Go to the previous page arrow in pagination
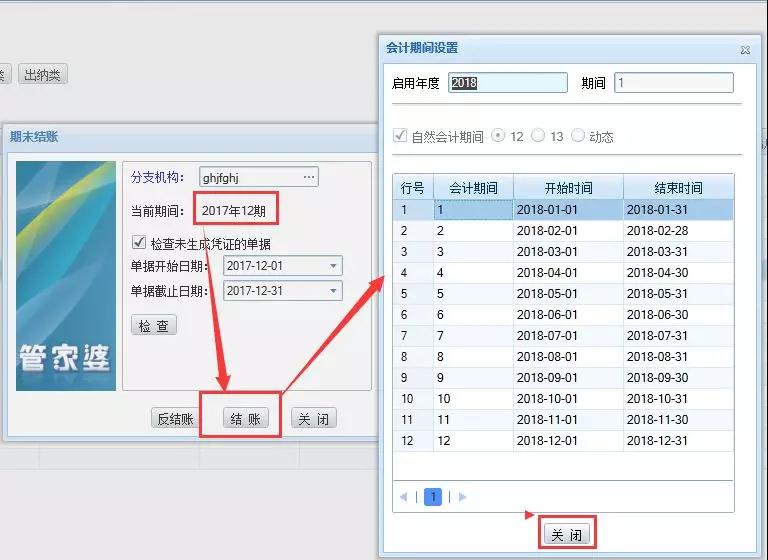Viewport: 768px width, 560px height. pyautogui.click(x=404, y=497)
